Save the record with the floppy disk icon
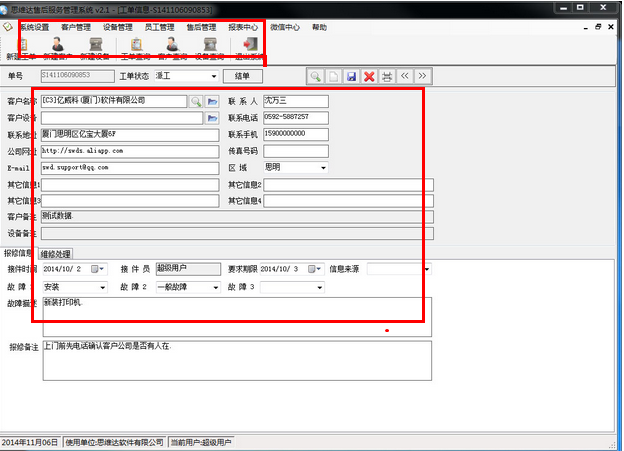The width and height of the screenshot is (624, 451). [x=351, y=76]
